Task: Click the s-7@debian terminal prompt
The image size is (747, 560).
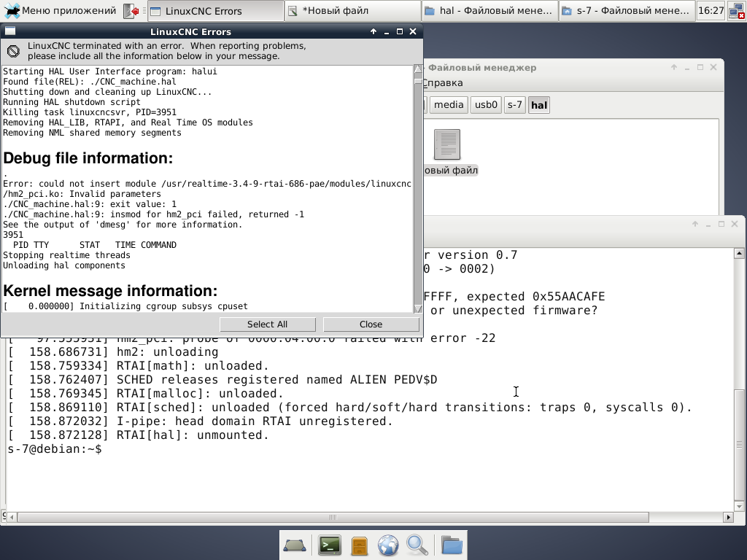Action: pos(55,449)
